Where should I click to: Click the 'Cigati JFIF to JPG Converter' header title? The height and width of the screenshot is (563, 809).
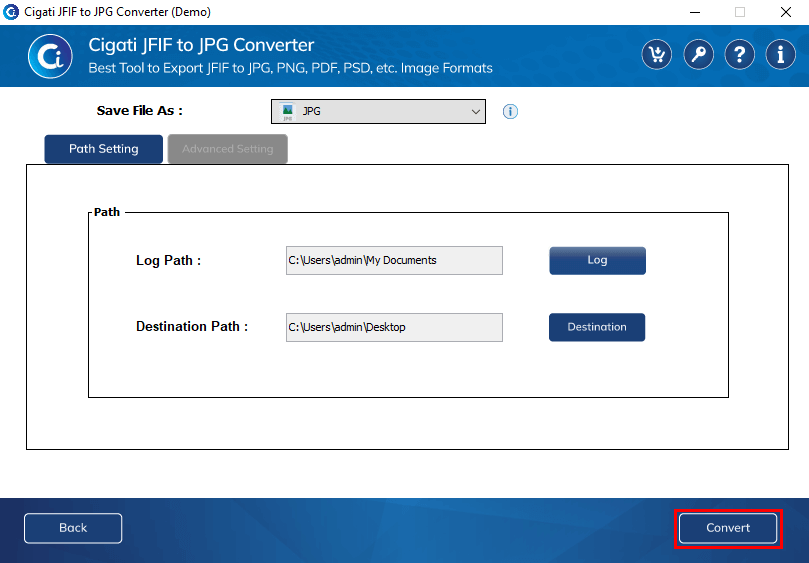(x=201, y=45)
